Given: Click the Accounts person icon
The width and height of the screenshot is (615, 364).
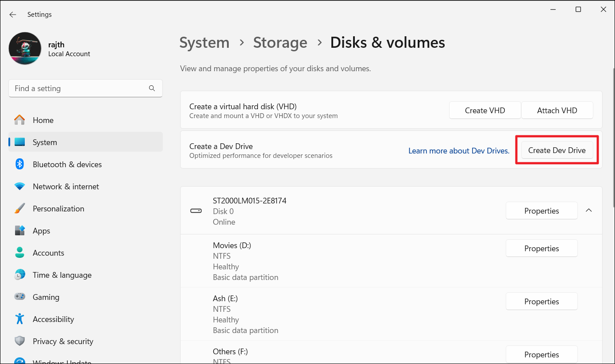Looking at the screenshot, I should (19, 253).
